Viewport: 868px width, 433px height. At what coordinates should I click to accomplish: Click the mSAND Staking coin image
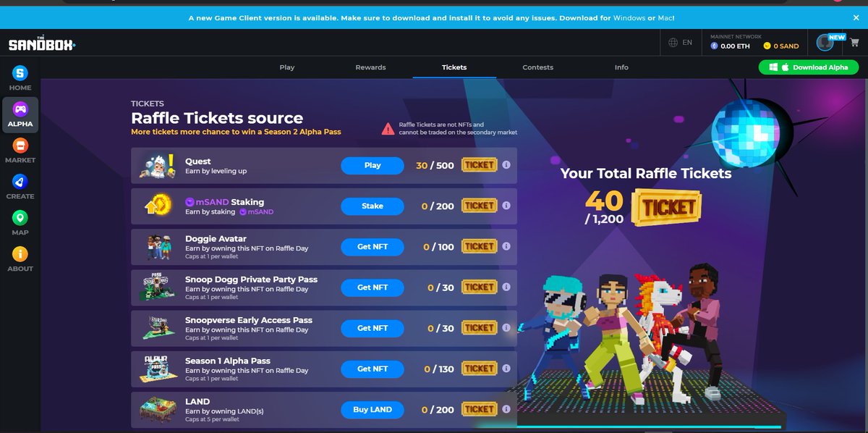click(158, 206)
